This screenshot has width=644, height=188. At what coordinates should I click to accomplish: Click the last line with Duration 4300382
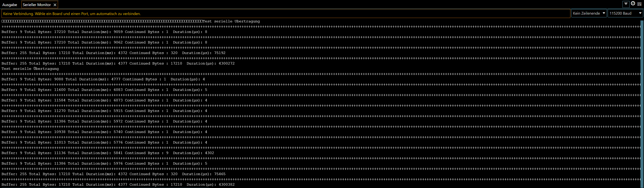click(x=118, y=184)
